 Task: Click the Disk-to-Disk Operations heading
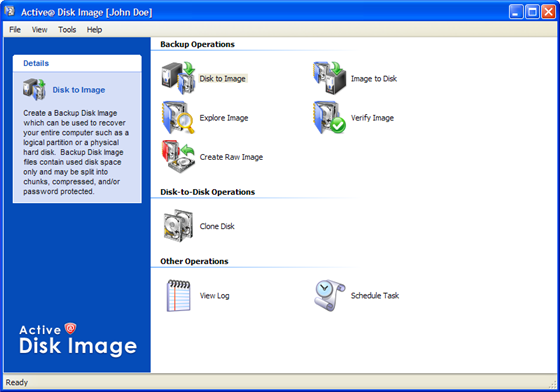coord(208,192)
